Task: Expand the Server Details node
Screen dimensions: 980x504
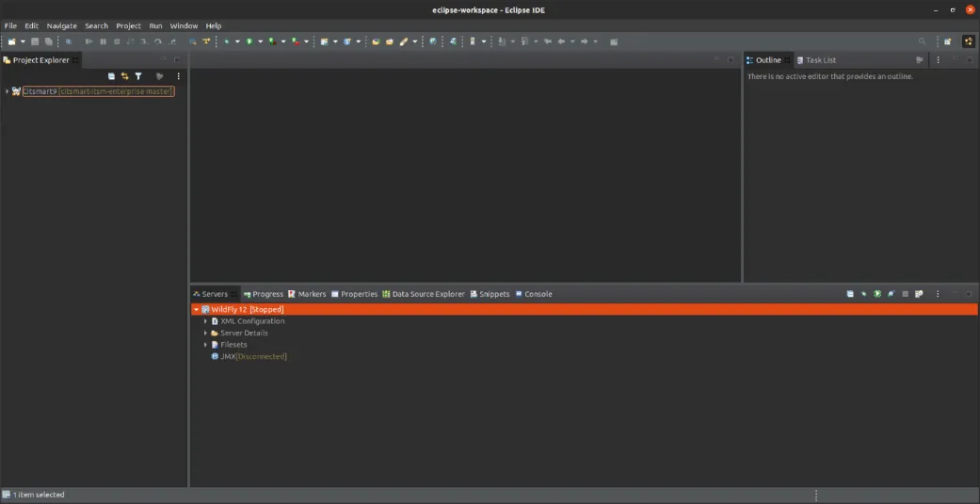Action: tap(205, 333)
